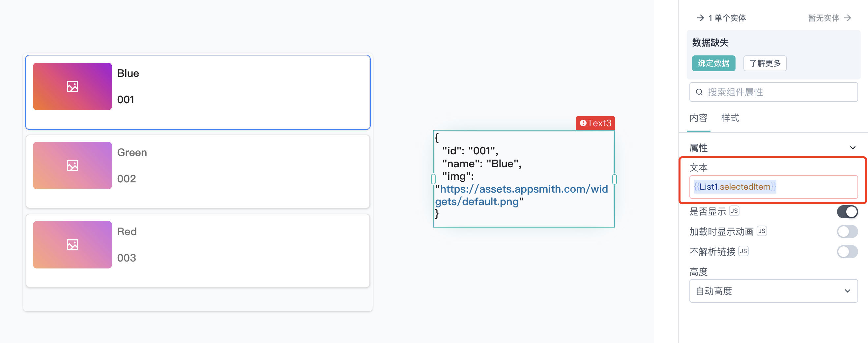Open the 自动高度 height dropdown
Screen dimensions: 868x343
click(773, 291)
